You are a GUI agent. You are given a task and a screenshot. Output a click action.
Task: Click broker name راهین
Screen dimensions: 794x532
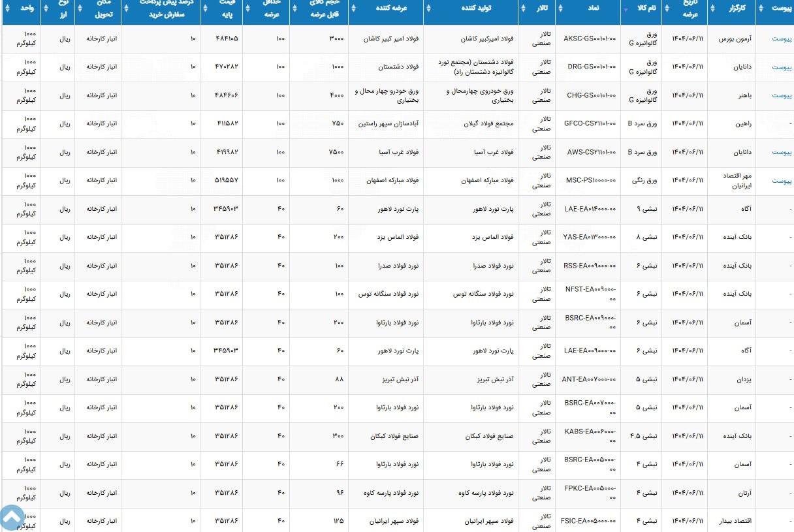(x=744, y=123)
